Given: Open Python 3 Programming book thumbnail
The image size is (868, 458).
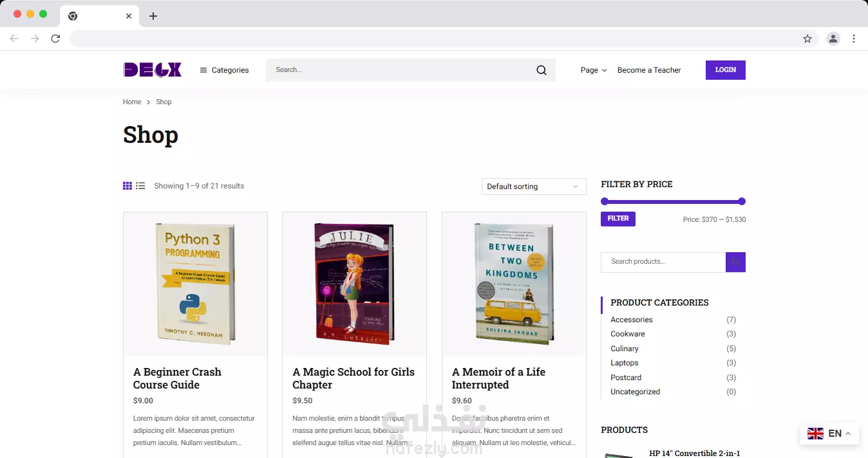Looking at the screenshot, I should 195,284.
